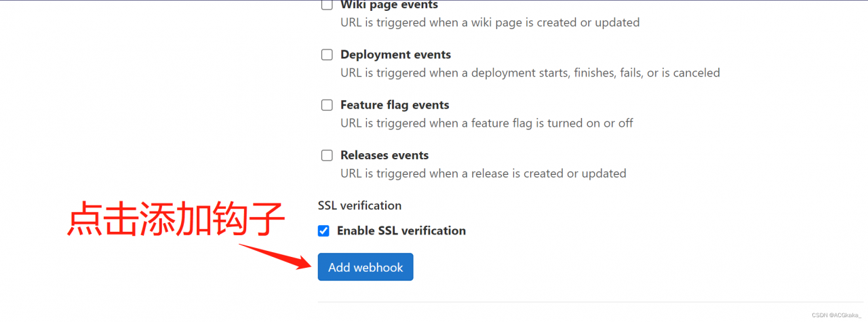Screen dimensions: 868x322
Task: Click the Deployment events label text
Action: 395,55
